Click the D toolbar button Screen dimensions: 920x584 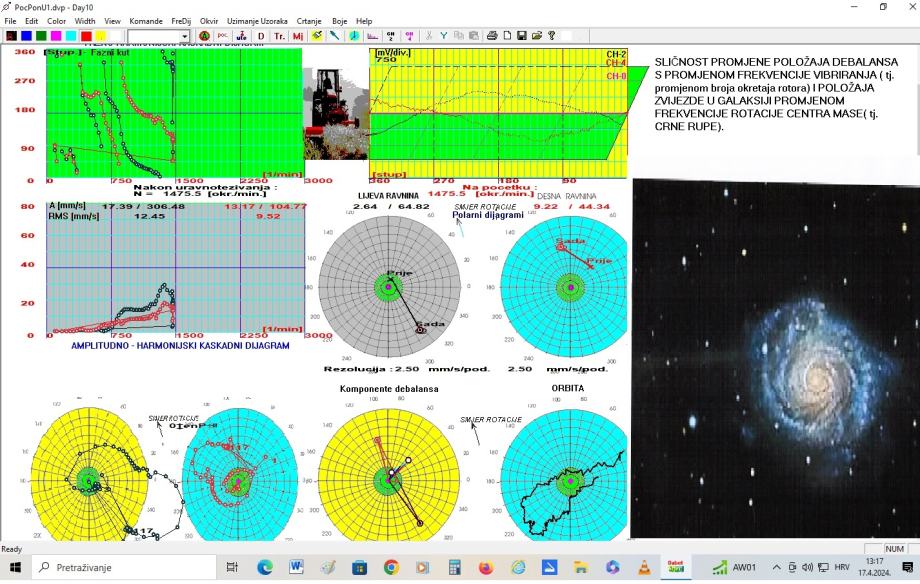[261, 36]
